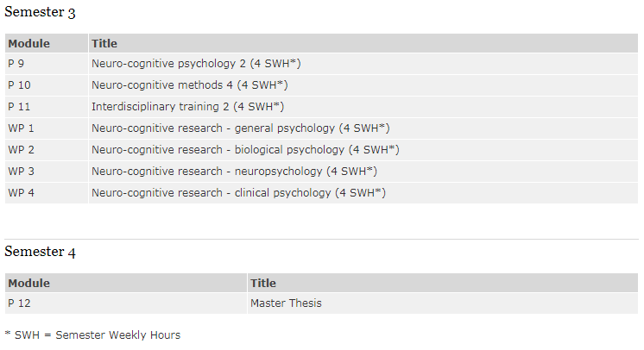This screenshot has width=644, height=350.
Task: Select the P 12 module cell
Action: pyautogui.click(x=19, y=303)
